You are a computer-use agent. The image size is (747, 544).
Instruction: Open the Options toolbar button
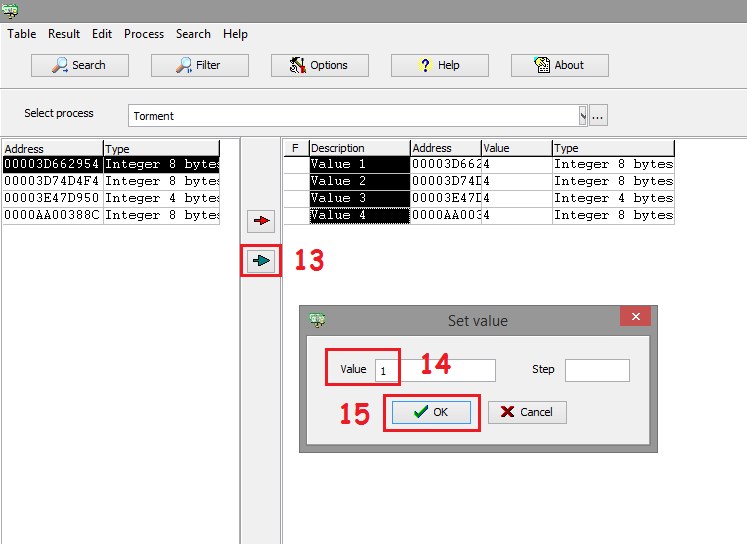pyautogui.click(x=320, y=65)
